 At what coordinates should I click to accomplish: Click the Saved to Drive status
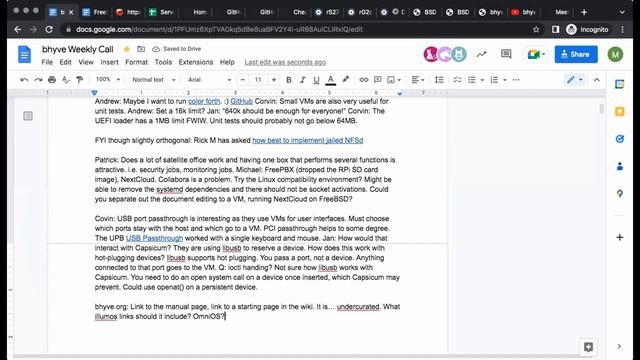(x=176, y=49)
